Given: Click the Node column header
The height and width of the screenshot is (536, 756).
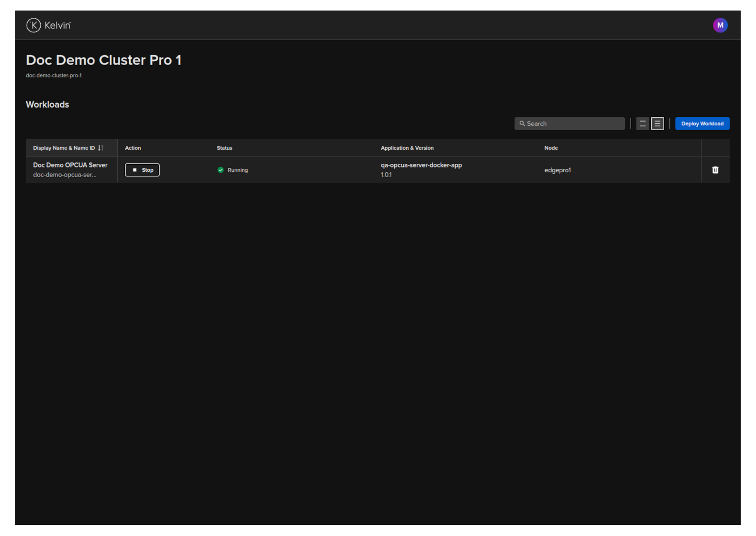Looking at the screenshot, I should pos(551,148).
